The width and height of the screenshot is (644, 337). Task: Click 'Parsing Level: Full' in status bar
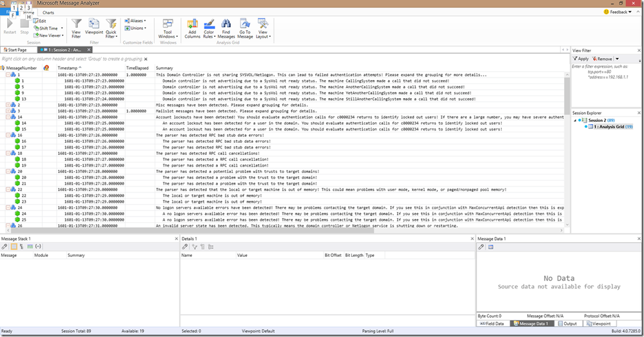click(378, 331)
